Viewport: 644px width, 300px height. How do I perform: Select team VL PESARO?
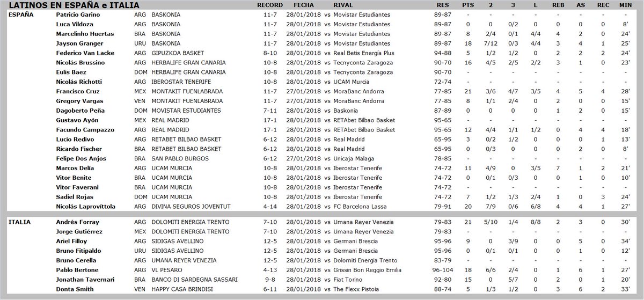[x=167, y=270]
